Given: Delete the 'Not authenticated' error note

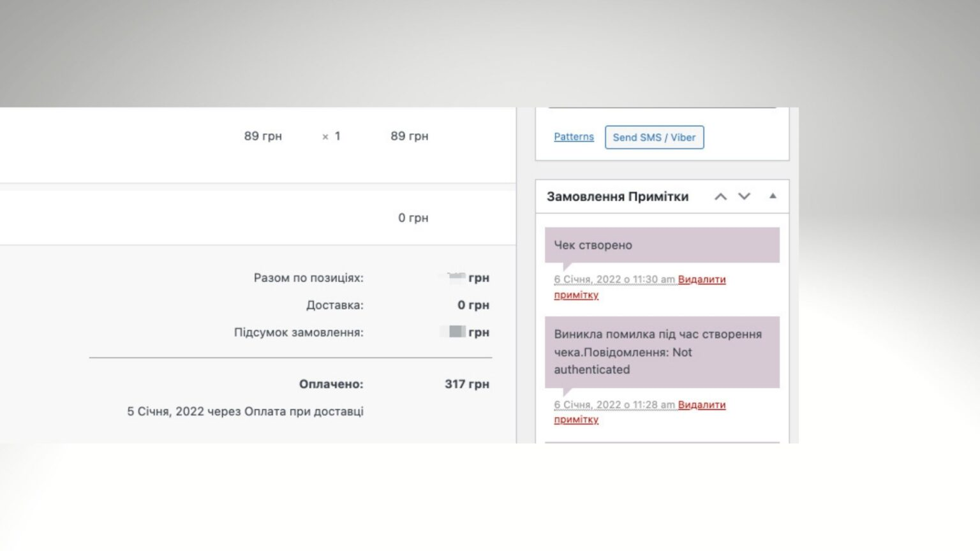Looking at the screenshot, I should 702,405.
